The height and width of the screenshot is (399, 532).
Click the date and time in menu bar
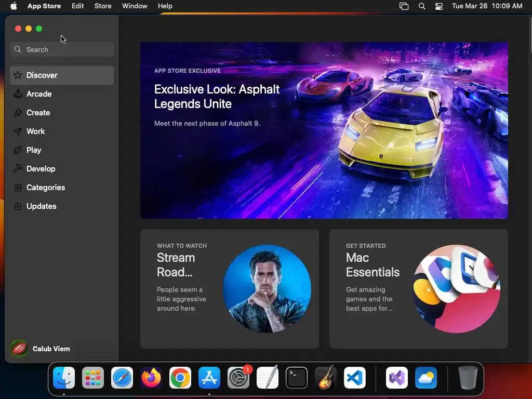[487, 6]
